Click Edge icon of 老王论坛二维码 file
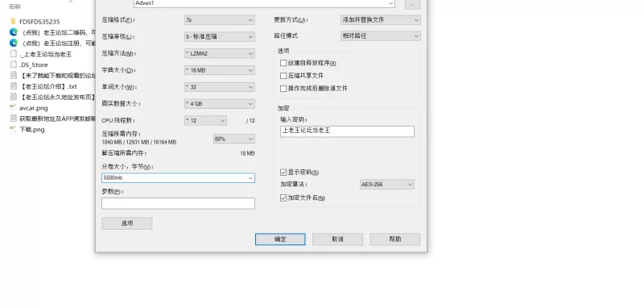The height and width of the screenshot is (308, 644). pos(13,32)
